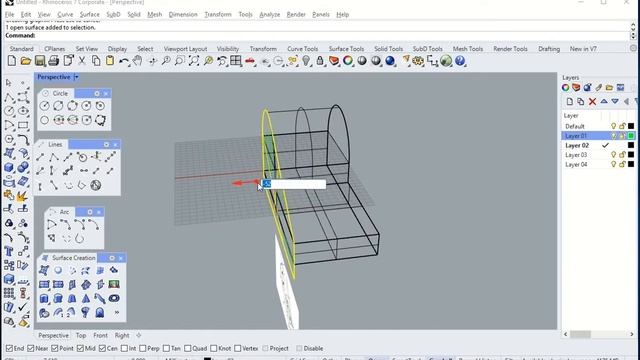This screenshot has width=640, height=360.
Task: Click the gumball numeric input field
Action: pos(293,184)
